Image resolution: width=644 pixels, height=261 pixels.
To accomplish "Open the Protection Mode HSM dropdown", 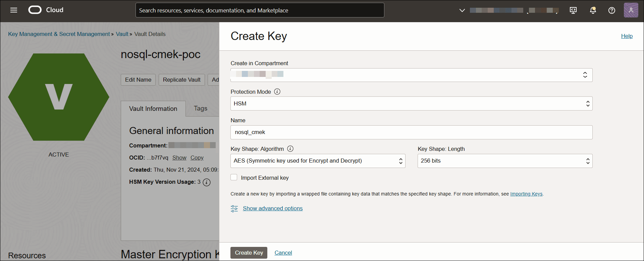I will click(x=411, y=104).
